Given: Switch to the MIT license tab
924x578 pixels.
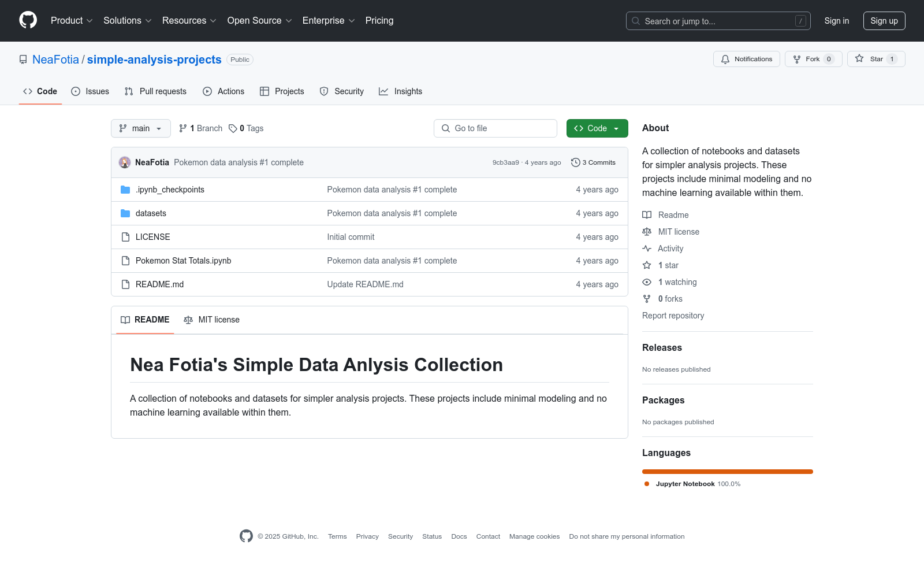Looking at the screenshot, I should (x=211, y=320).
